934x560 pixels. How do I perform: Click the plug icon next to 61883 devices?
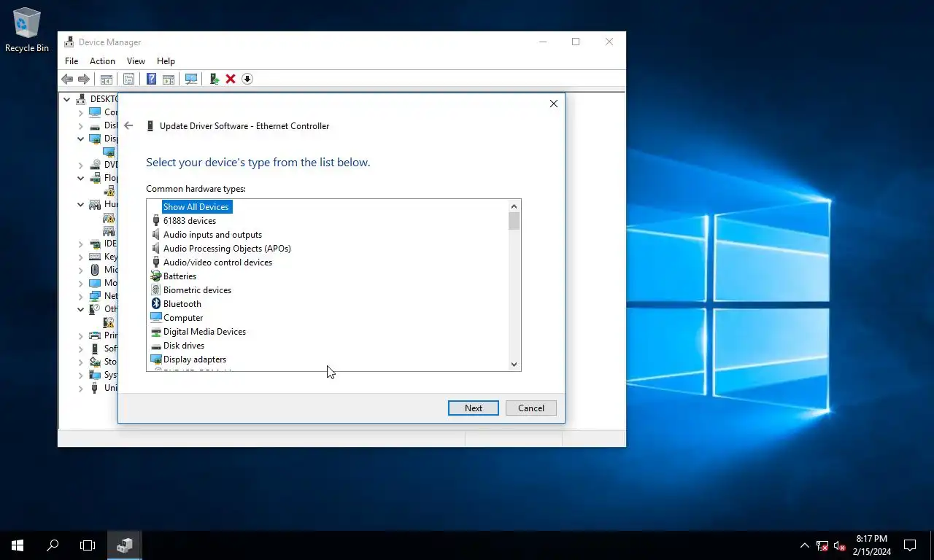pos(155,221)
